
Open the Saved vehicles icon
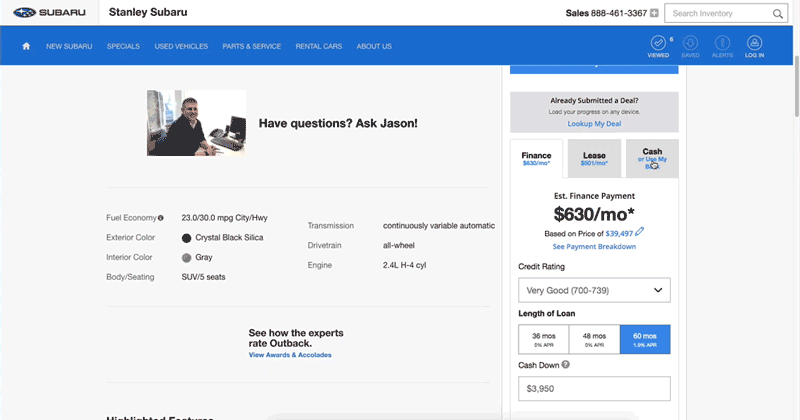coord(690,46)
